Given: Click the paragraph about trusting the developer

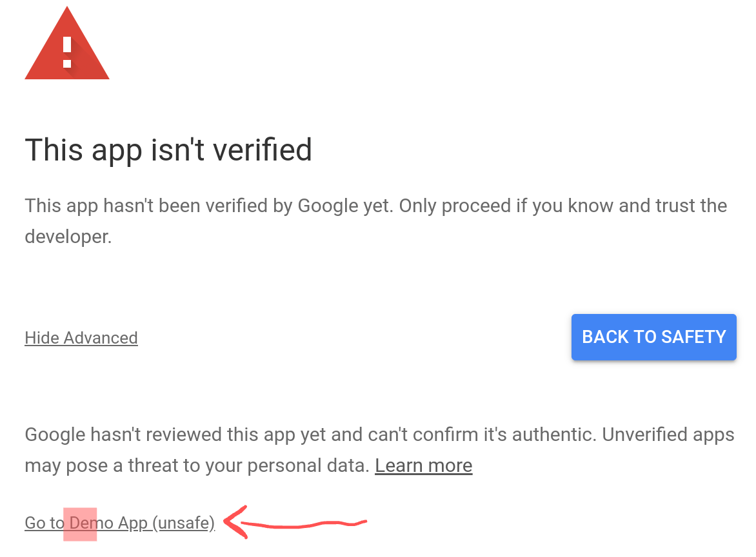Looking at the screenshot, I should pos(375,221).
